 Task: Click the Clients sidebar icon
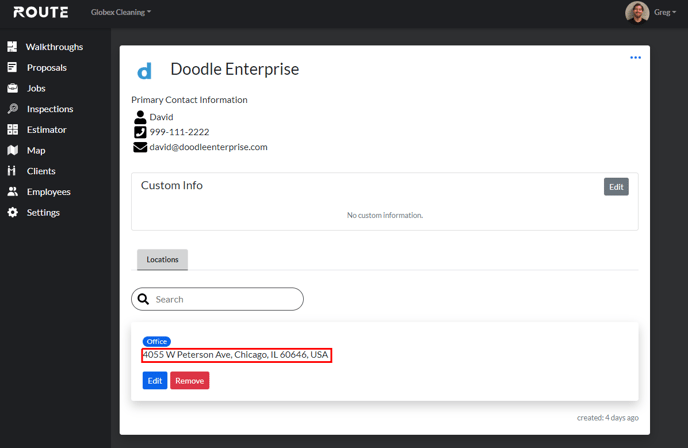12,171
